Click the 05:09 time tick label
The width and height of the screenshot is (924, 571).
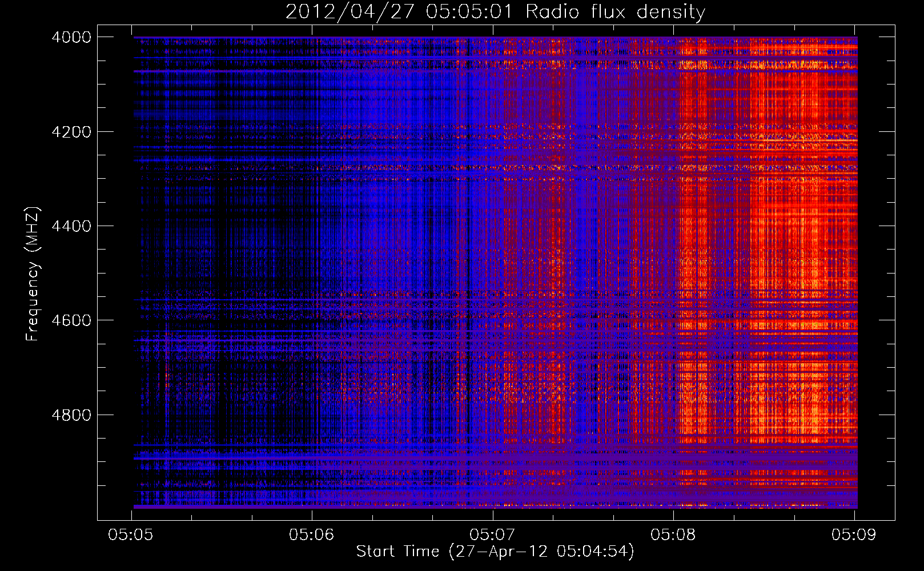(854, 535)
